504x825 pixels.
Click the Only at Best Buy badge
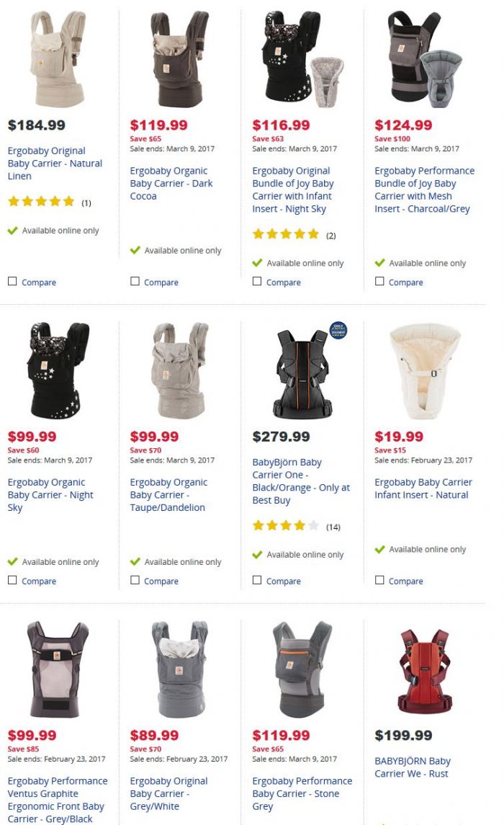pos(338,331)
